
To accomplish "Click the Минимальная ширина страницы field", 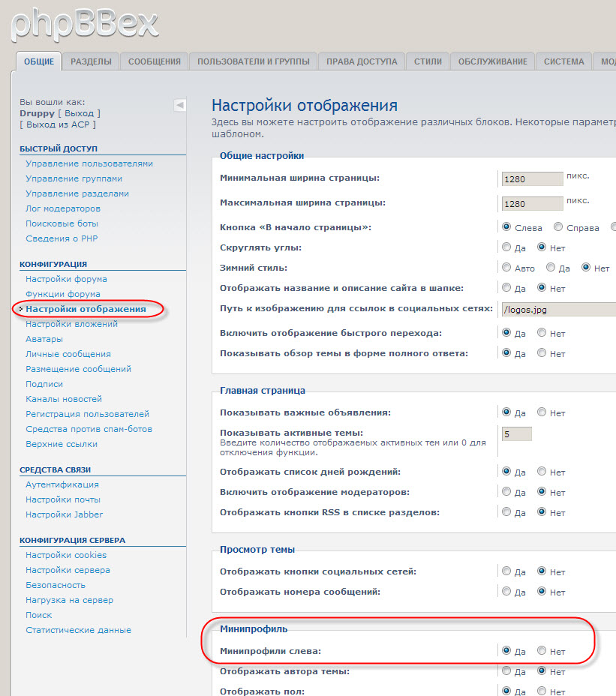I will tap(532, 179).
